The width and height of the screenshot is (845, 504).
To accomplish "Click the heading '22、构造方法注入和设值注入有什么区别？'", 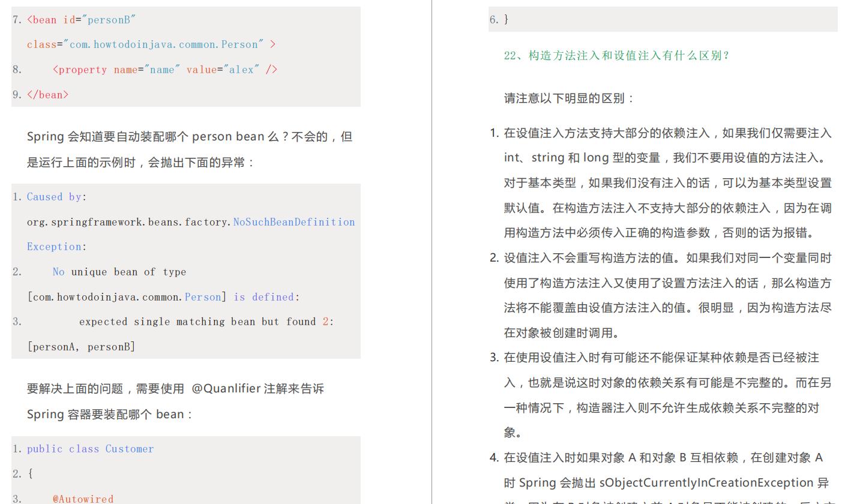I will (x=618, y=56).
